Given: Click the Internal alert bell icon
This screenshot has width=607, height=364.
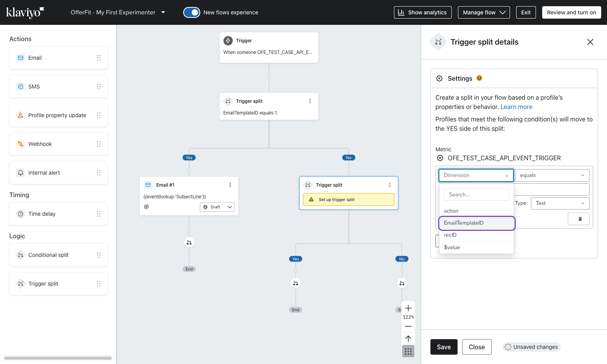Looking at the screenshot, I should [x=21, y=172].
